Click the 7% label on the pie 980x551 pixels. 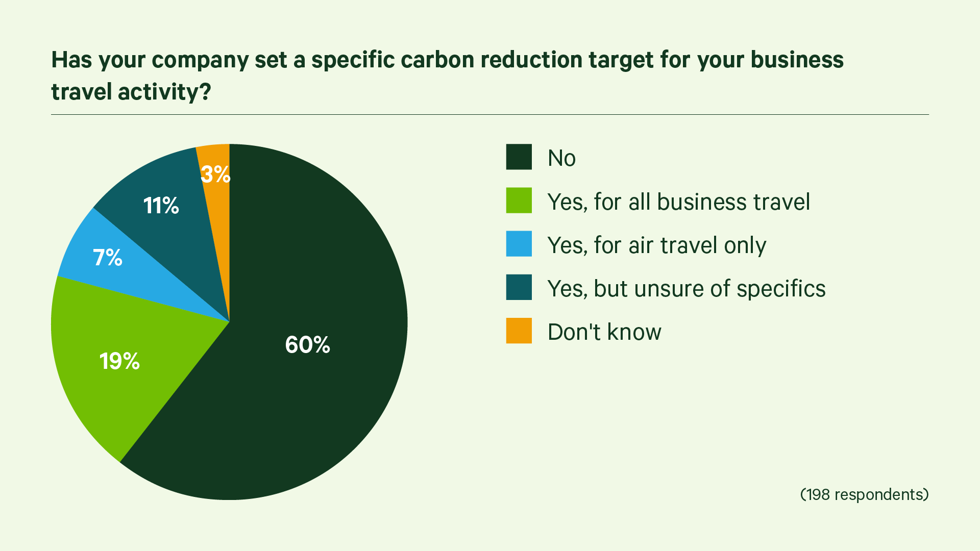pos(108,258)
